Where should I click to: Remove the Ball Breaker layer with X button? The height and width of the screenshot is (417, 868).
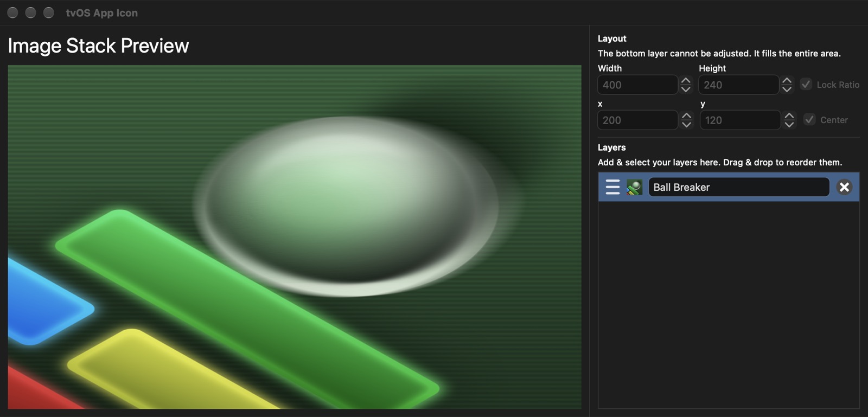point(844,187)
